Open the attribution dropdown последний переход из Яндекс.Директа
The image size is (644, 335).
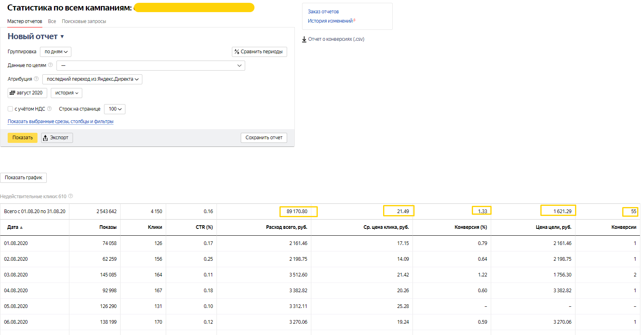click(92, 79)
